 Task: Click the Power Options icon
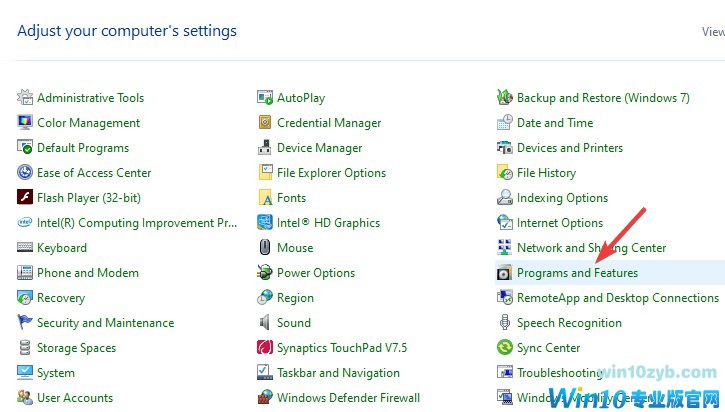click(265, 273)
